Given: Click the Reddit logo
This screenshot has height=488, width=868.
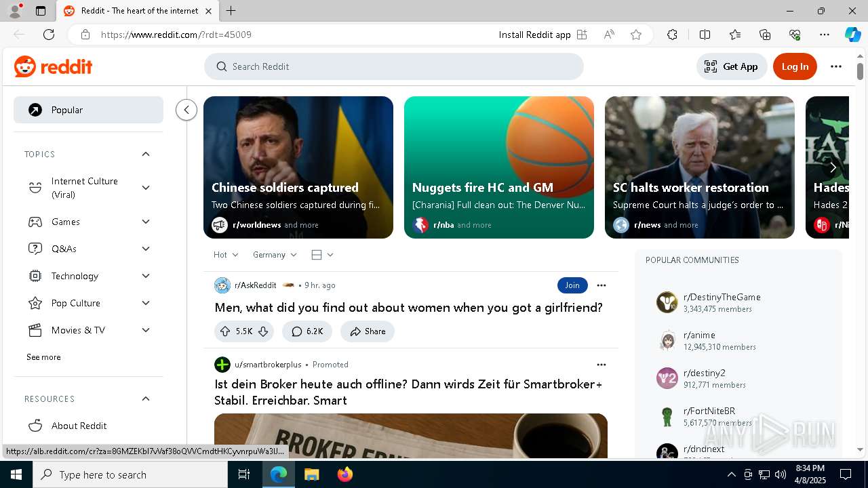Looking at the screenshot, I should coord(53,66).
